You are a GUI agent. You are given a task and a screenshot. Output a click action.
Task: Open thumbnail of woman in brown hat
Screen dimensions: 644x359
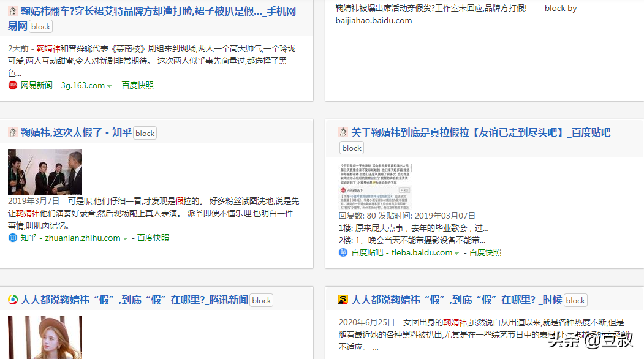click(x=45, y=338)
